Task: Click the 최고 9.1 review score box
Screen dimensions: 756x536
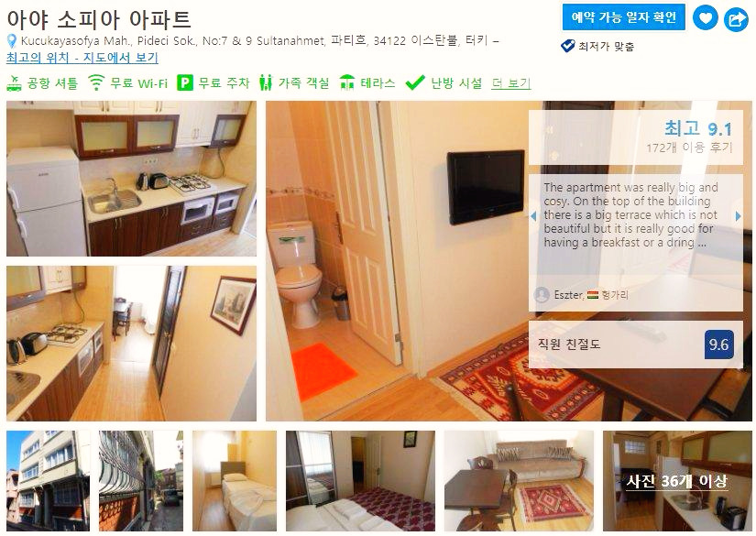Action: click(x=635, y=137)
